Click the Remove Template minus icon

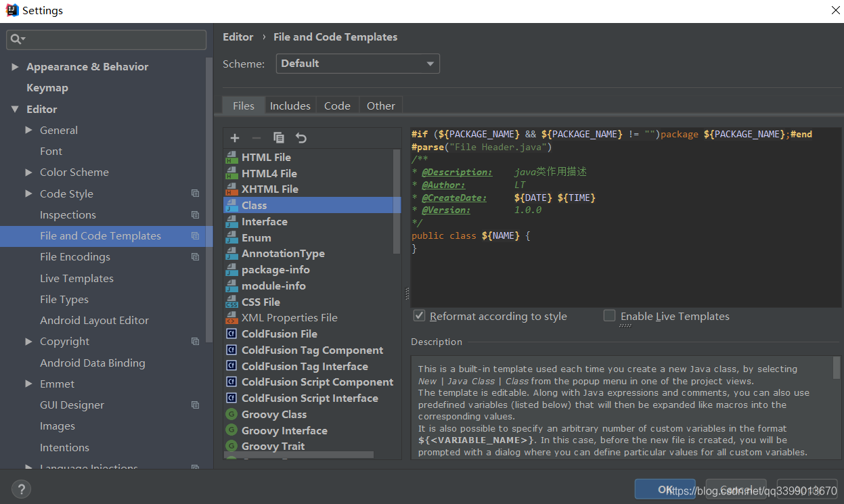click(x=256, y=138)
